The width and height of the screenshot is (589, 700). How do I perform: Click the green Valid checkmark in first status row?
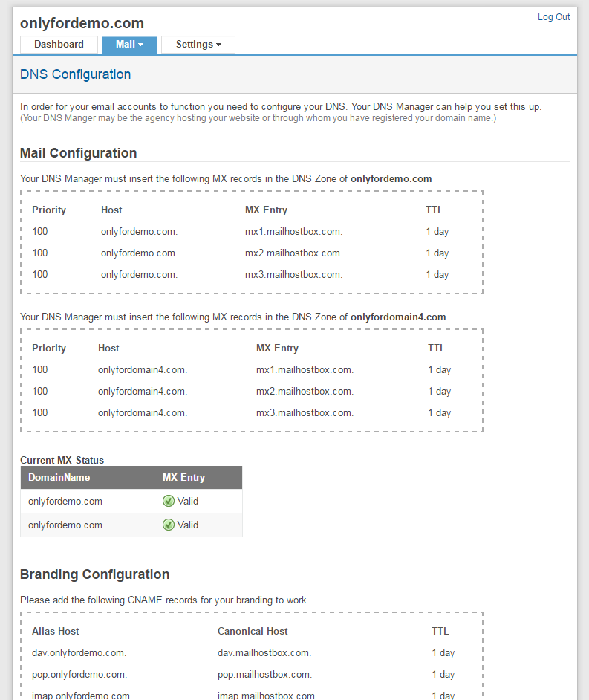point(169,501)
